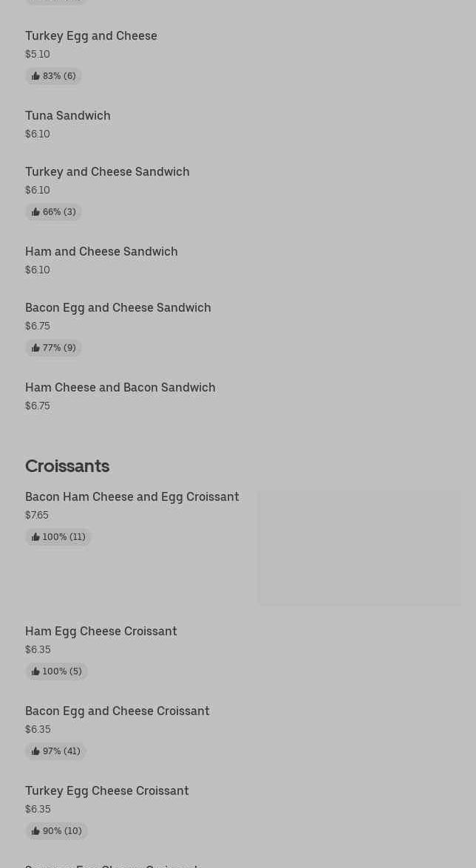This screenshot has height=868, width=476.
Task: Click thumbs-up icon under Turkey and Cheese Sandwich
Action: (35, 212)
